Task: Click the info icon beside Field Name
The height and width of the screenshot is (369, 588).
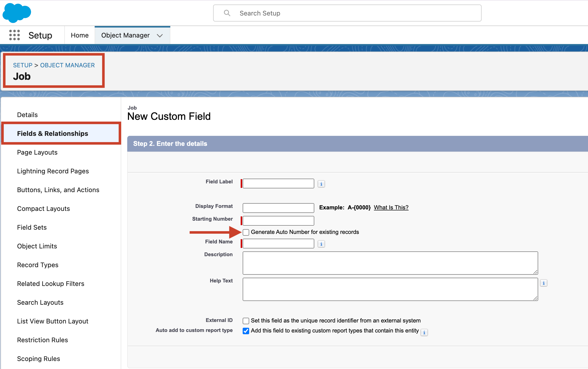Action: [321, 244]
